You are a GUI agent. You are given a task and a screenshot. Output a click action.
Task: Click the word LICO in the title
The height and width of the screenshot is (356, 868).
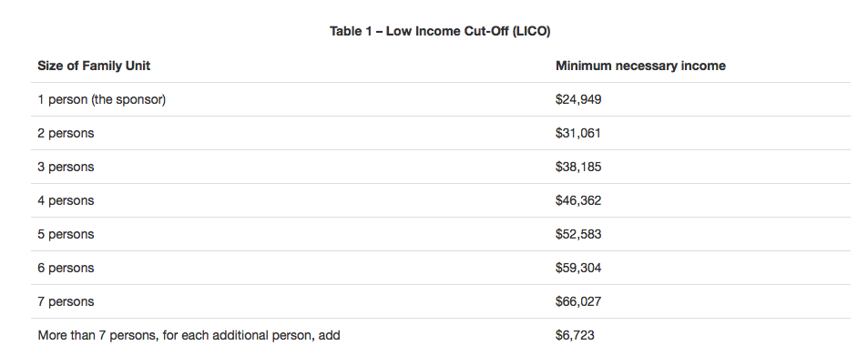[x=530, y=32]
